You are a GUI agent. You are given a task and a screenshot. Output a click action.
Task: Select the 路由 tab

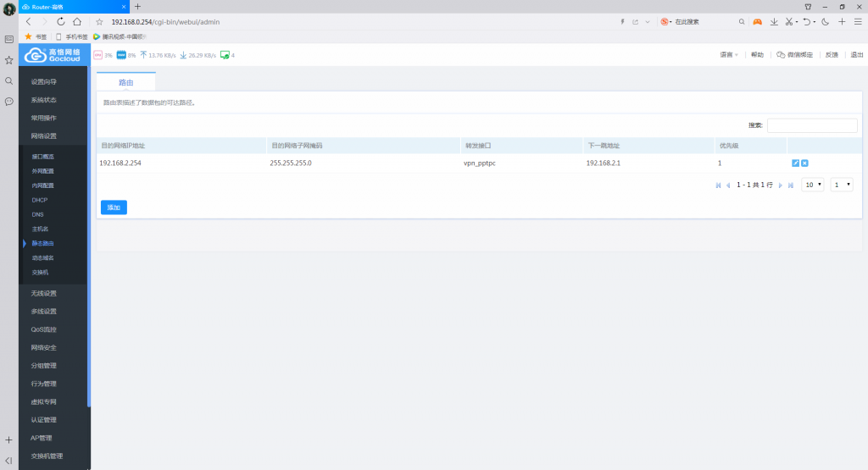(x=126, y=82)
